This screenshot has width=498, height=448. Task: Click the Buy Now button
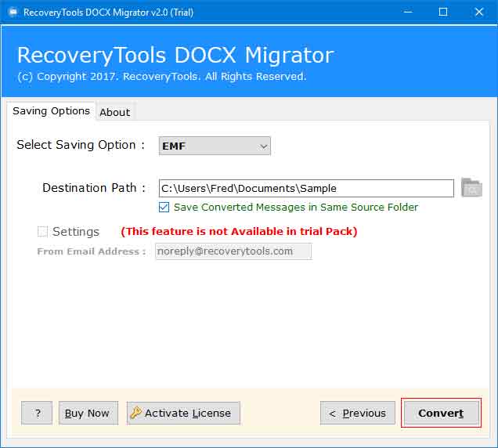88,413
